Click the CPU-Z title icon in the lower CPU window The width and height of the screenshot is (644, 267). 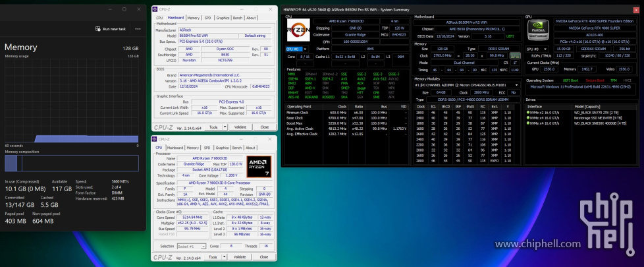155,139
